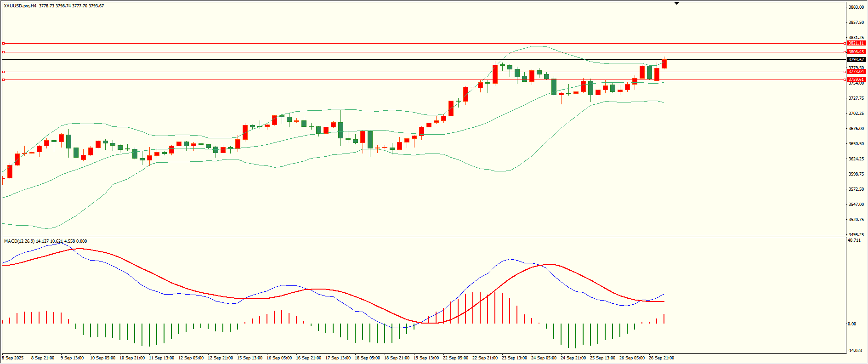The image size is (868, 364).
Task: Click the 12 Sep 05:00 time label
Action: 191,358
